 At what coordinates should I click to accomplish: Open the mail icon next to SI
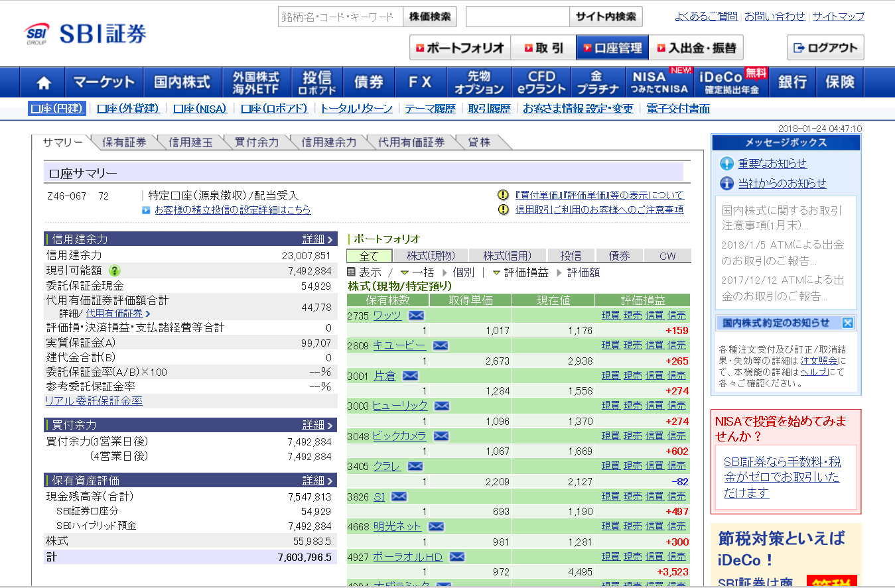[x=399, y=497]
